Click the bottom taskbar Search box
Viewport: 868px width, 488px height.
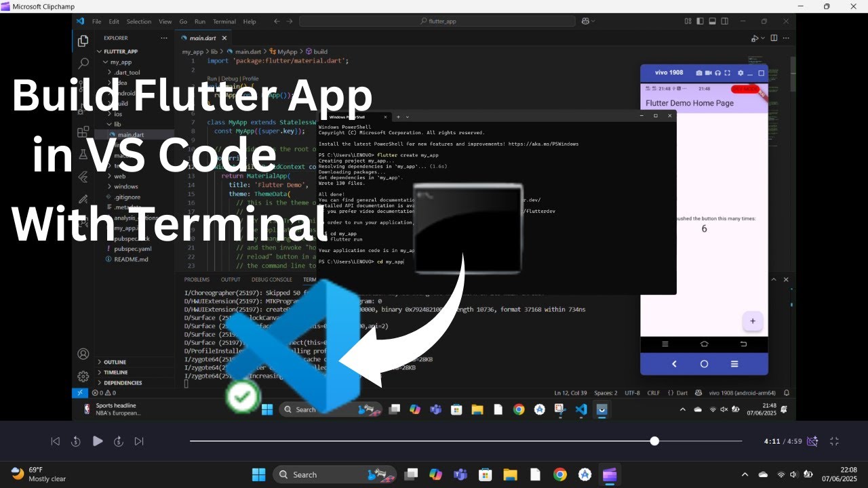[335, 474]
